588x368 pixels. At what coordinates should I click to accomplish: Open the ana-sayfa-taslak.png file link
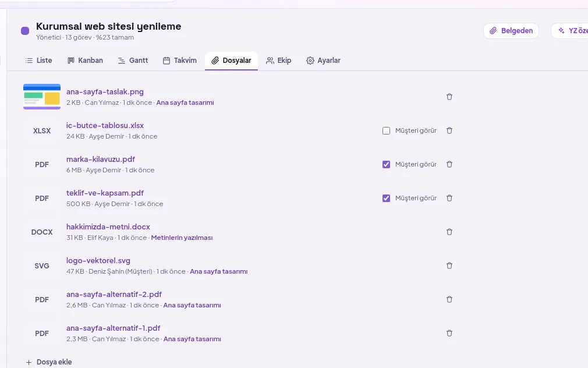[x=105, y=91]
